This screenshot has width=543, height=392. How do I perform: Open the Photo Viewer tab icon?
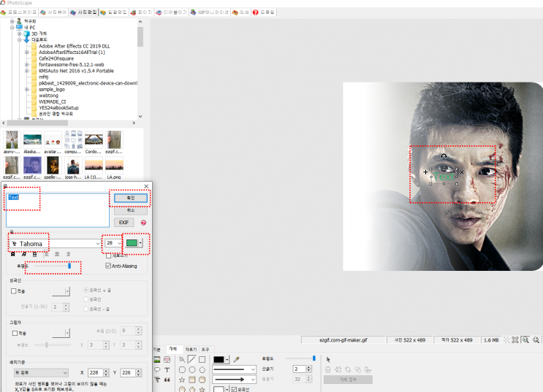coord(43,12)
